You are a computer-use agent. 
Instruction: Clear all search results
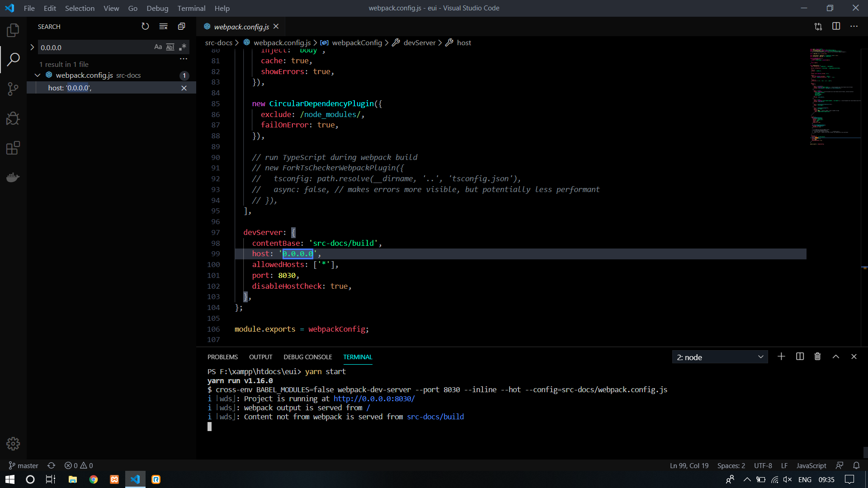point(163,26)
